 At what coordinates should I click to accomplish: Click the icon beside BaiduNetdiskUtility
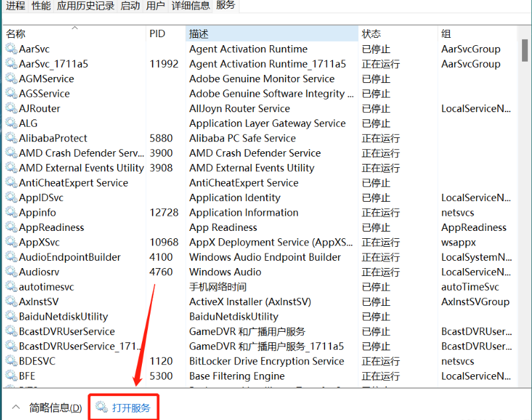(11, 316)
